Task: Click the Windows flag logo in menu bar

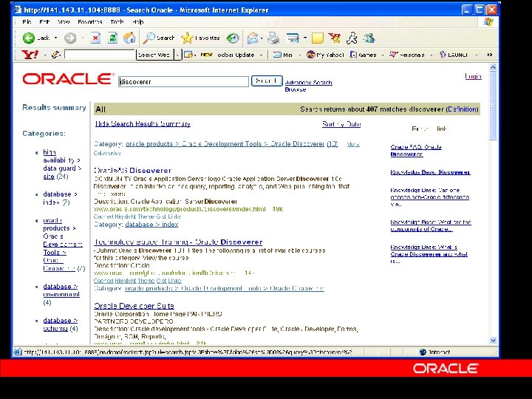Action: click(x=488, y=22)
